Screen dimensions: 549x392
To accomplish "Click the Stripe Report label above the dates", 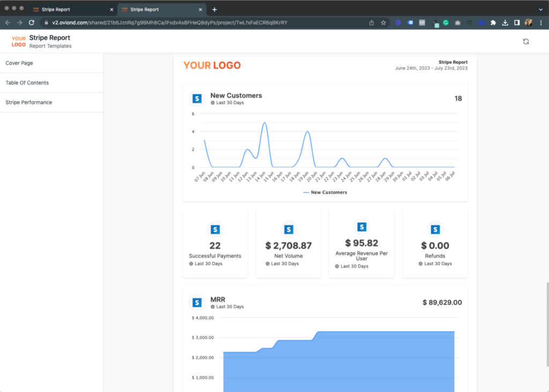I will [x=453, y=62].
